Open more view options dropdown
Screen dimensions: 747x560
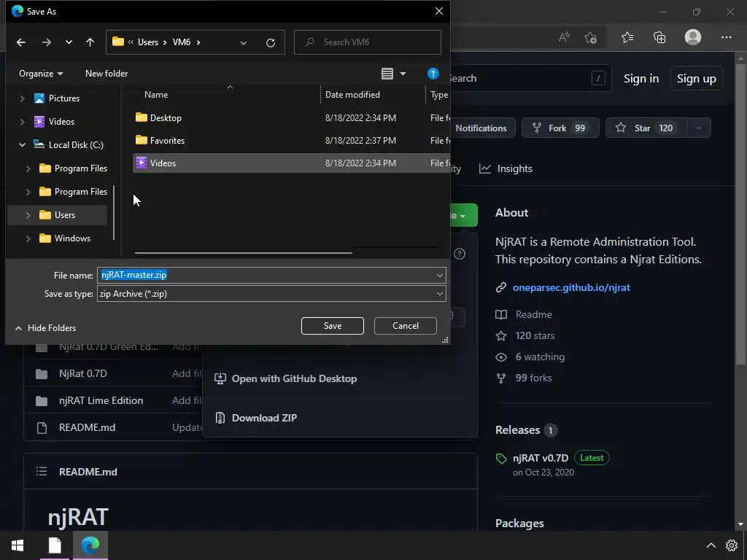(403, 74)
